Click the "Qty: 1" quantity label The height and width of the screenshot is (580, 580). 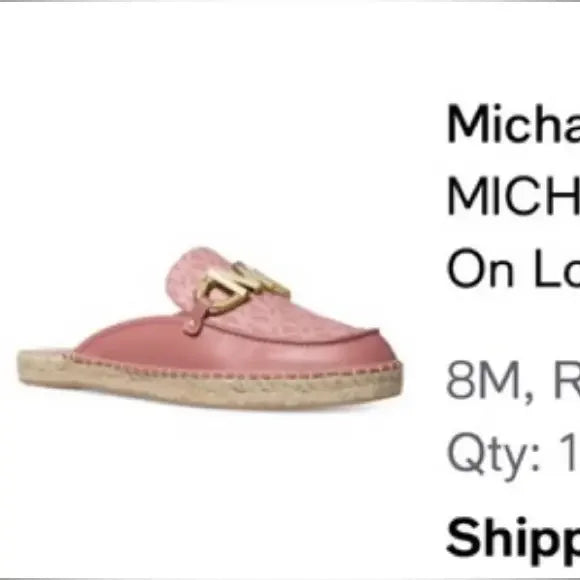[512, 454]
